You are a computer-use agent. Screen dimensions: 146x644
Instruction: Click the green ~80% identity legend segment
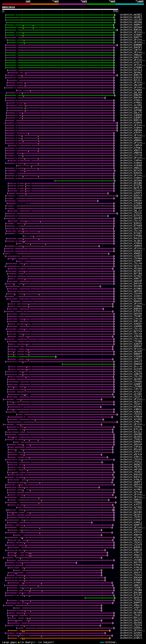(101, 4)
